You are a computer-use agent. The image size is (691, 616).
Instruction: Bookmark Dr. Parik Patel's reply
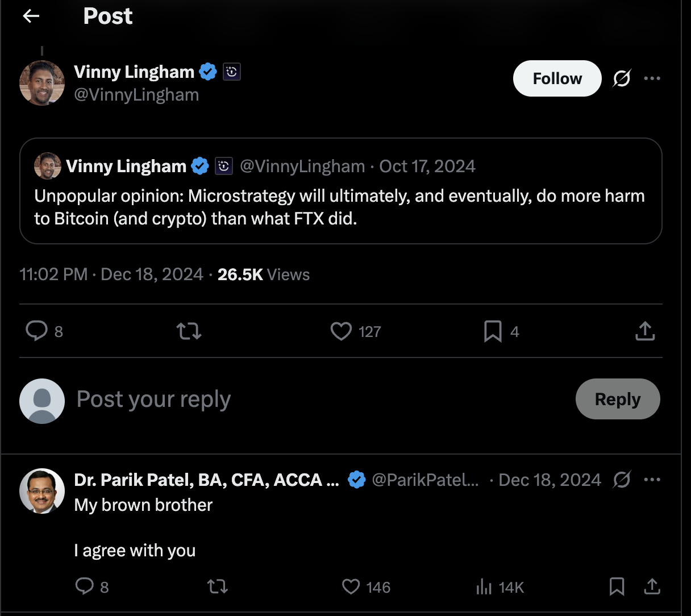[x=617, y=586]
